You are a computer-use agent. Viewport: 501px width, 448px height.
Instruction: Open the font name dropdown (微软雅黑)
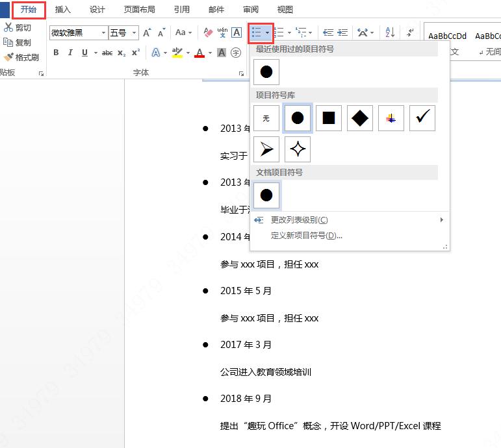click(x=103, y=32)
